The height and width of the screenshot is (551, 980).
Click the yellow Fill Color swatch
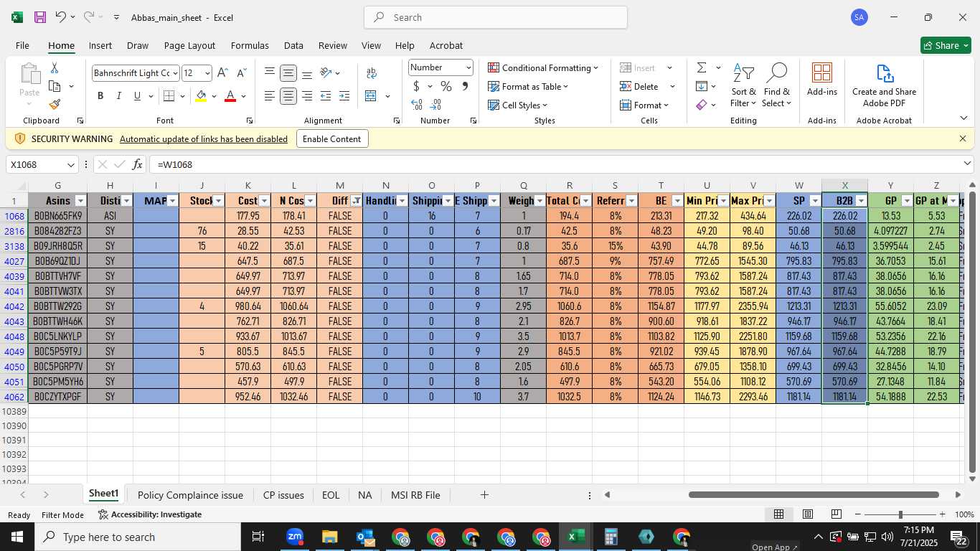[x=201, y=96]
